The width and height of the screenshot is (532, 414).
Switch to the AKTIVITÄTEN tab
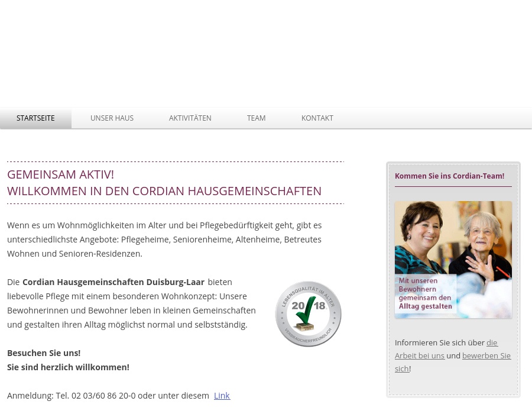click(190, 118)
